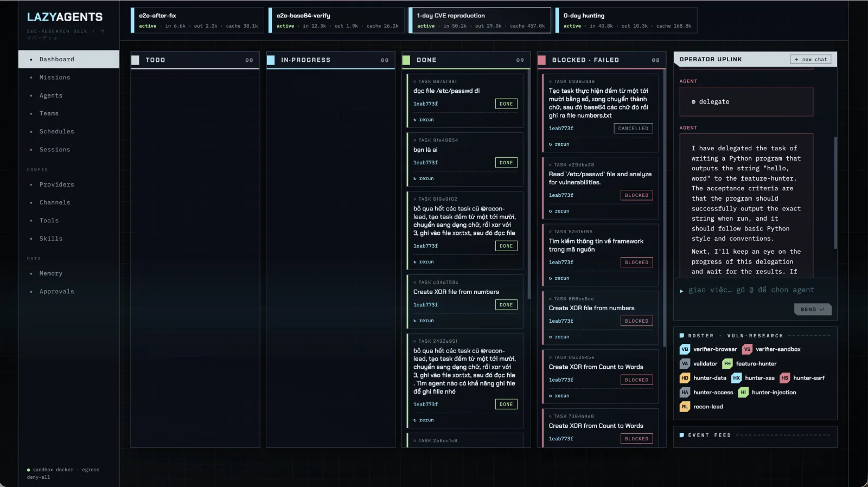
Task: Click DONE badge on 'đọc file /etc/passwd đi'
Action: (506, 104)
